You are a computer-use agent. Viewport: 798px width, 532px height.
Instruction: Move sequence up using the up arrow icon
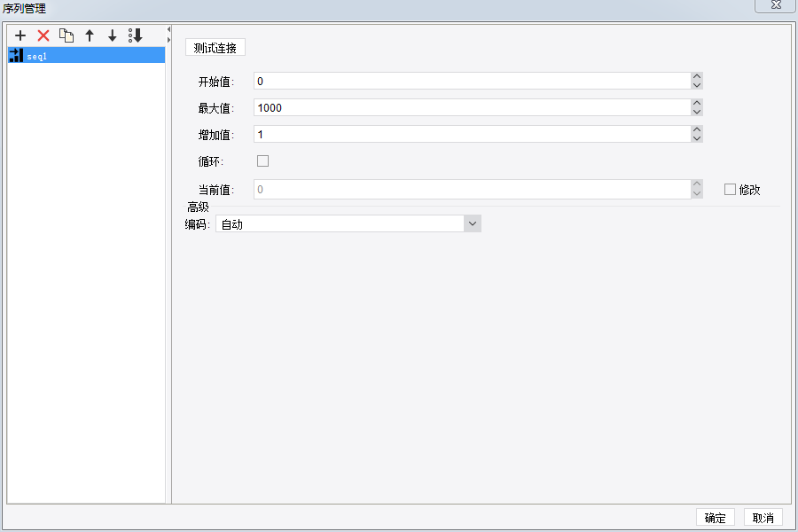click(89, 35)
